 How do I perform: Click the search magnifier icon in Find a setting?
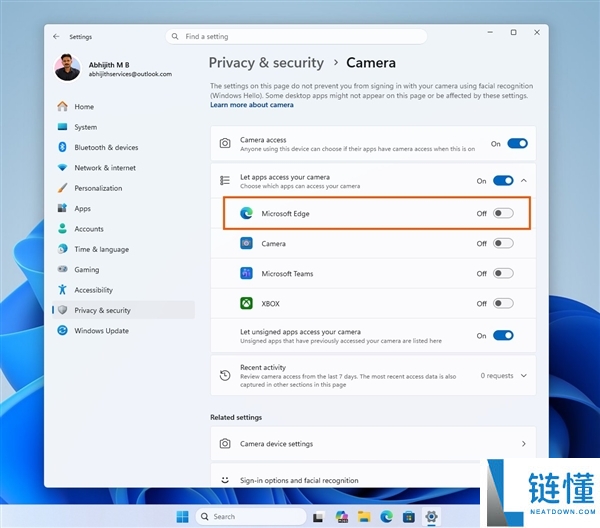click(175, 36)
